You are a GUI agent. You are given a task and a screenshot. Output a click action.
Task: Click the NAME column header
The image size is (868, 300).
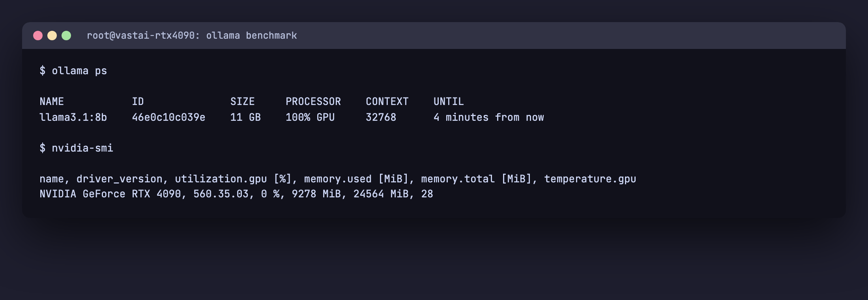pyautogui.click(x=52, y=101)
